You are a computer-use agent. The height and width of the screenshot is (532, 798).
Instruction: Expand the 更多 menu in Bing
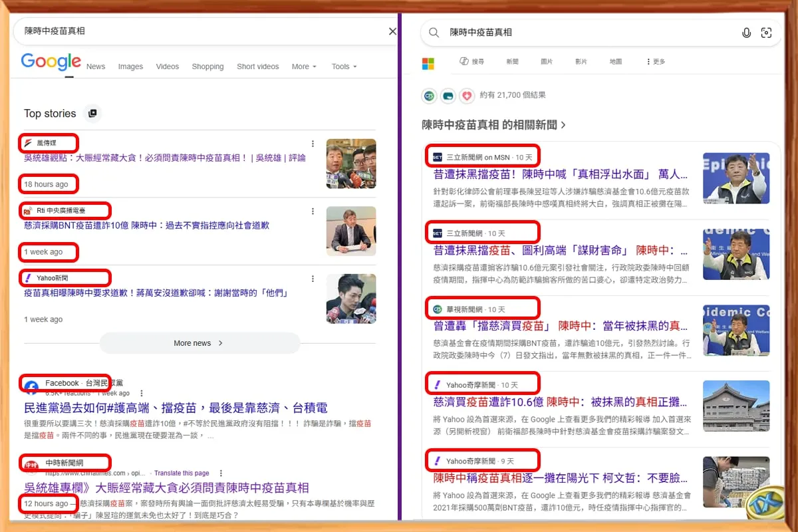pos(656,62)
